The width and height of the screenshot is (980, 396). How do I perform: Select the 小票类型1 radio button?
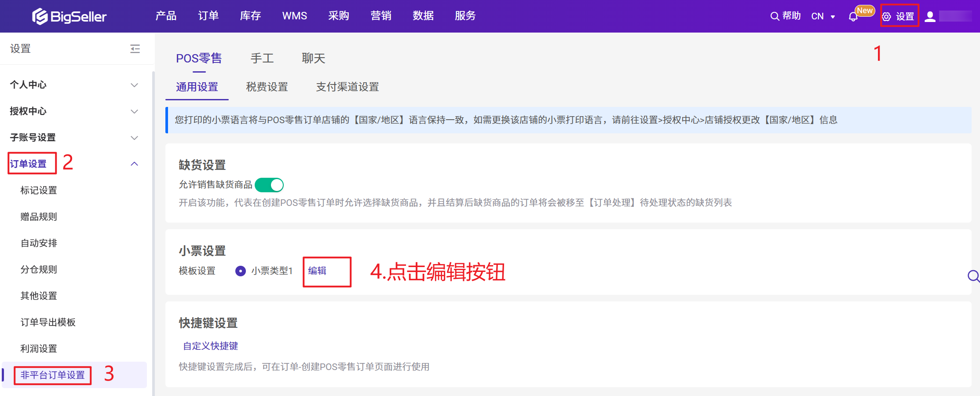click(241, 271)
